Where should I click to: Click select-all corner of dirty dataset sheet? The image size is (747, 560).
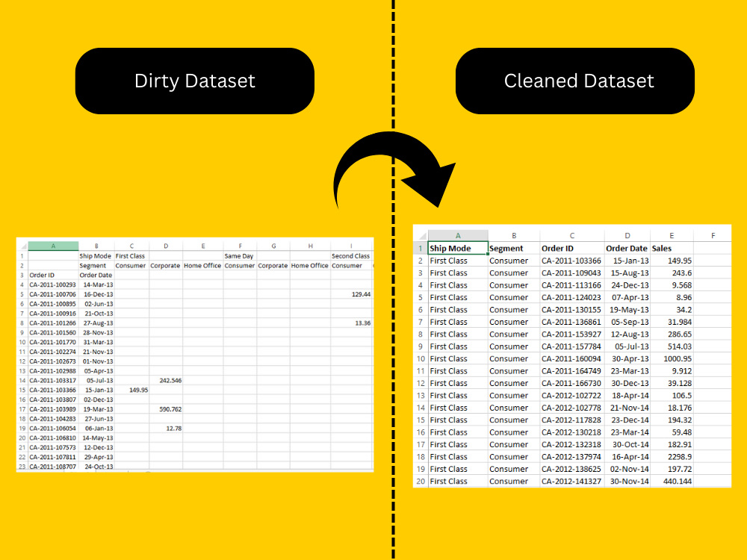[x=22, y=246]
